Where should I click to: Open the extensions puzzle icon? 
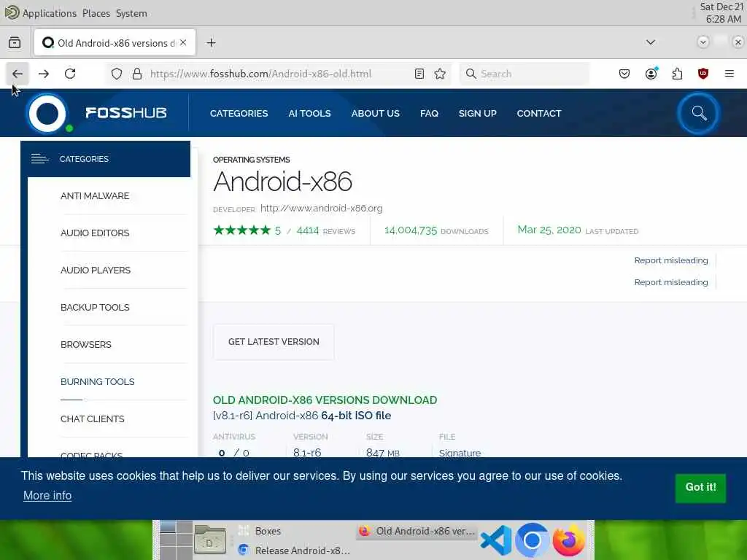pyautogui.click(x=677, y=74)
